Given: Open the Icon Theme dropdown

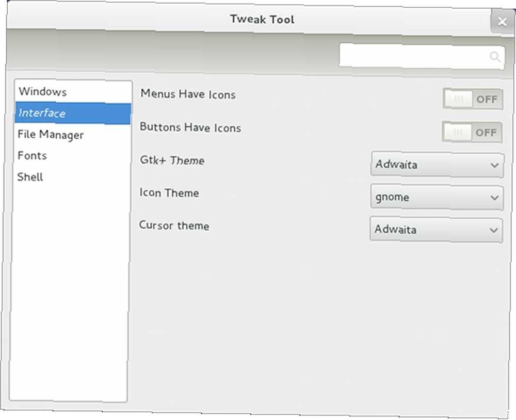Looking at the screenshot, I should [437, 197].
